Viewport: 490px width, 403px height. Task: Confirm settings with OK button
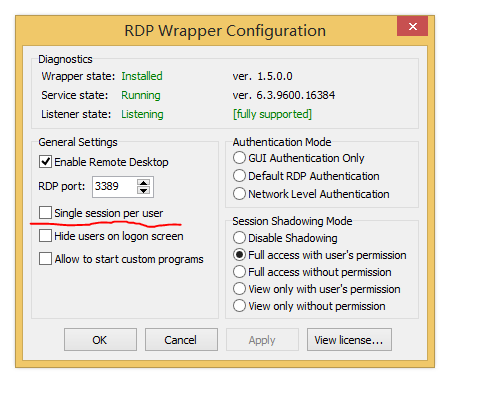(x=100, y=340)
